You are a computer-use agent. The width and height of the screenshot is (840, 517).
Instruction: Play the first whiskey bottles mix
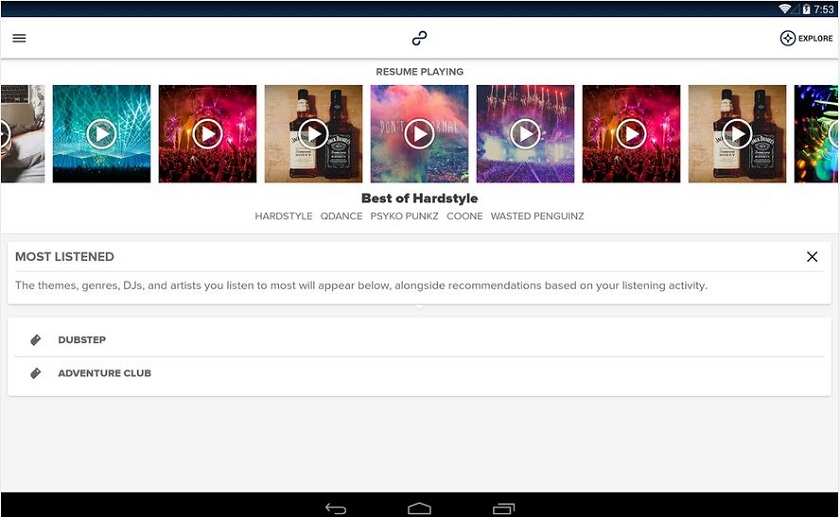[313, 134]
